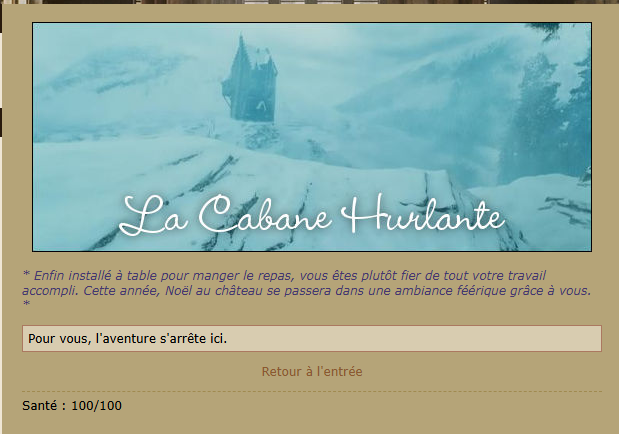The height and width of the screenshot is (434, 619).
Task: Click the trailing asterisk ending the narrative
Action: tap(26, 304)
